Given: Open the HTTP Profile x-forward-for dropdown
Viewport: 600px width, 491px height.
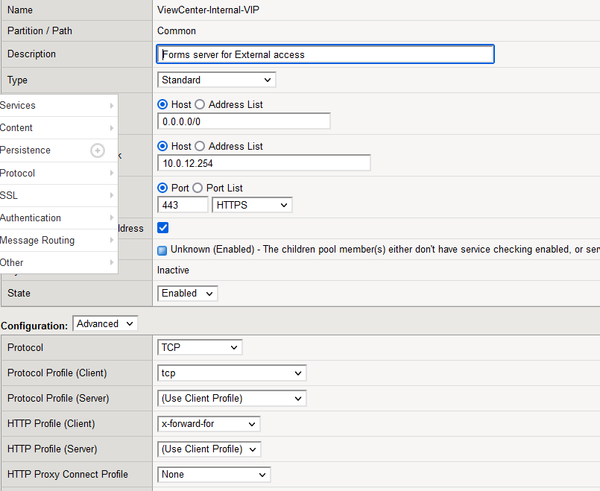Looking at the screenshot, I should pyautogui.click(x=209, y=423).
